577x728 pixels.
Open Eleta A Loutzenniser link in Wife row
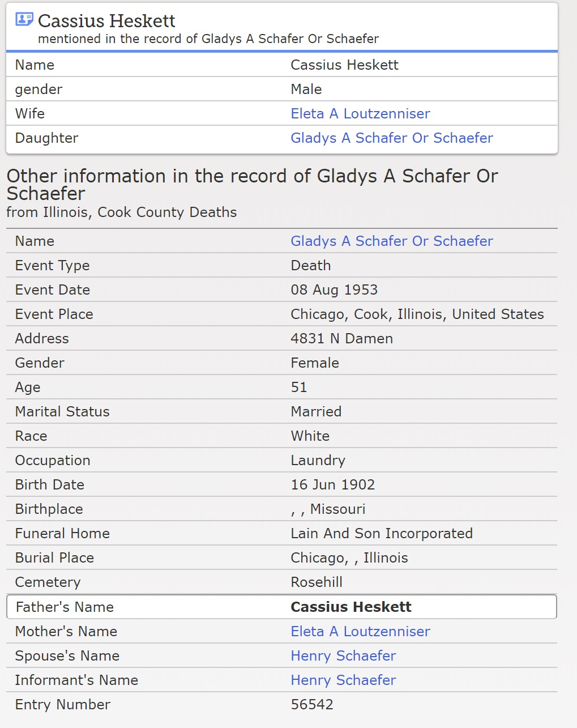point(360,114)
